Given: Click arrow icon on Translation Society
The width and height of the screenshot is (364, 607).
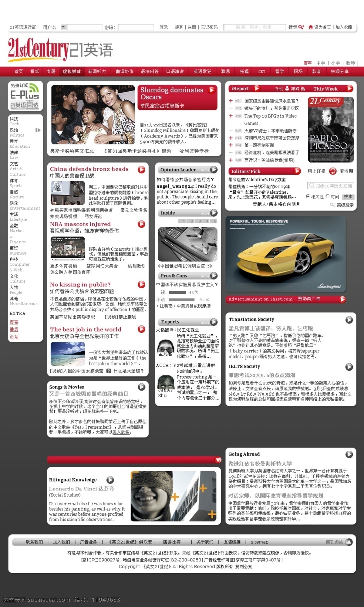Looking at the screenshot, I should click(x=349, y=320).
